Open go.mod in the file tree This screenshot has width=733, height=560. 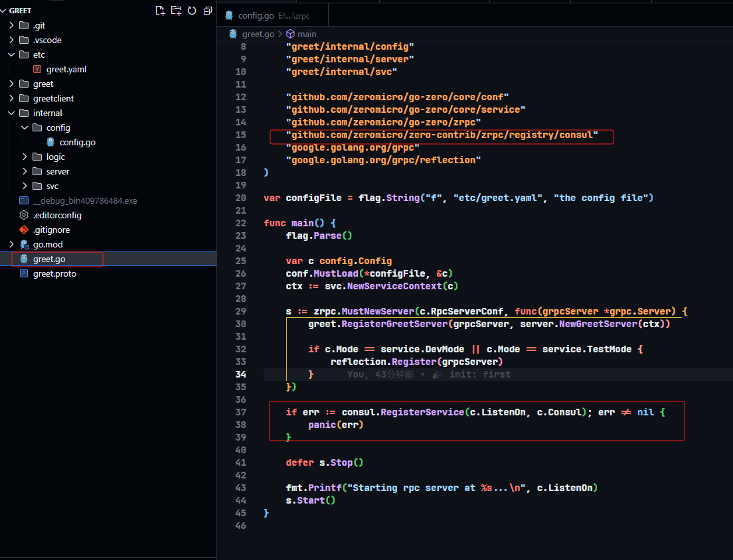coord(48,244)
